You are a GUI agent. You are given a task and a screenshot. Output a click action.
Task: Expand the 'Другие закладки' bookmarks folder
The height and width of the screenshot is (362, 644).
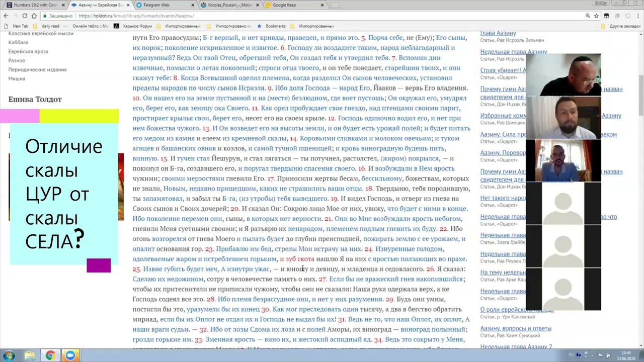(x=621, y=26)
